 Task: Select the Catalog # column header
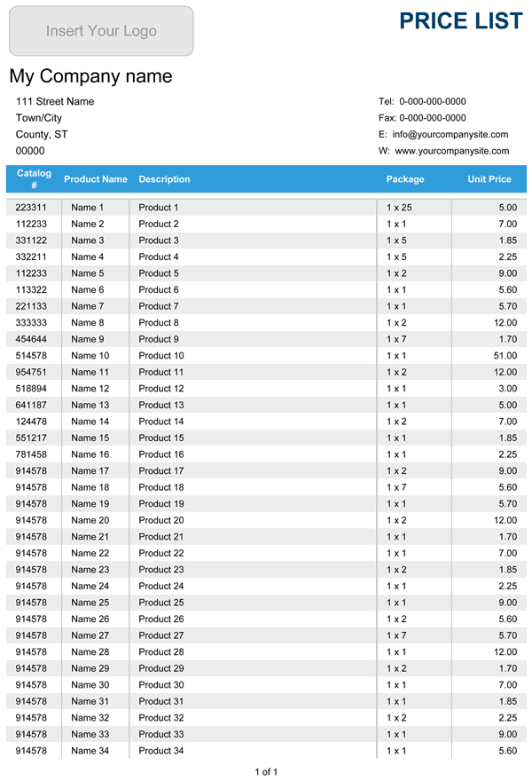[34, 179]
